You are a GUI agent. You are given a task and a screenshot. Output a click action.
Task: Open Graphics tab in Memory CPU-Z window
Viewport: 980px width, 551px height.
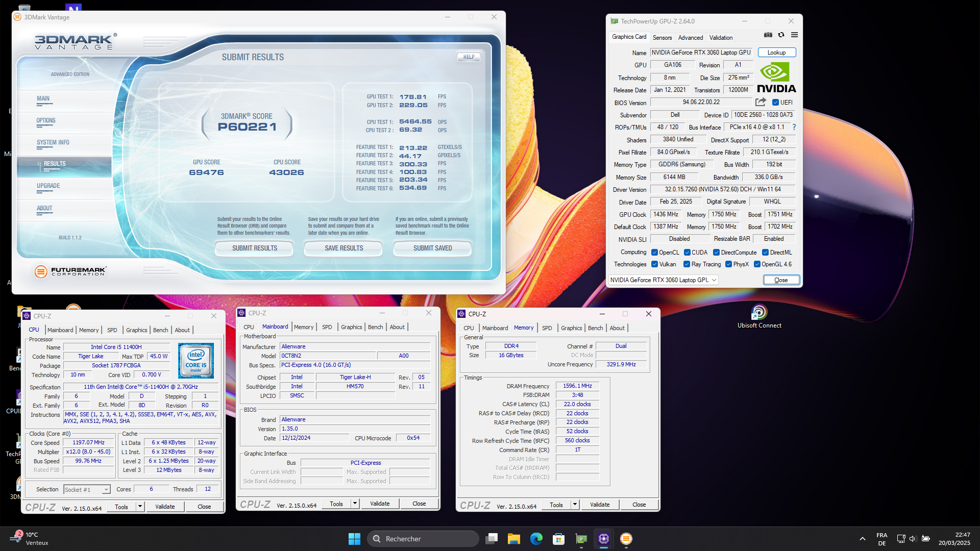tap(571, 328)
